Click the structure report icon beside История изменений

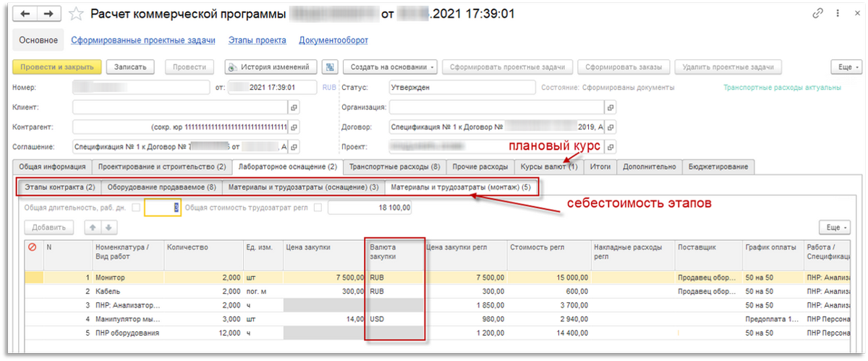point(330,67)
